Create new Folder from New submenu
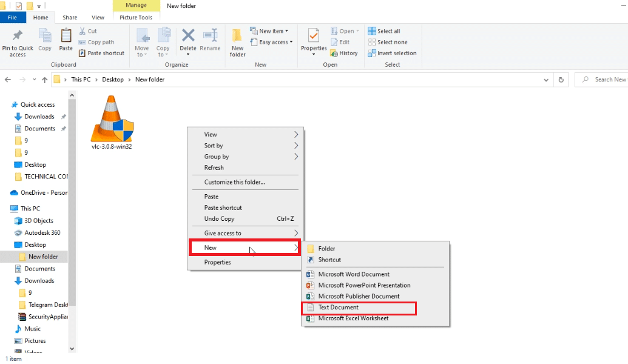Screen dimensions: 628x364 375,249
